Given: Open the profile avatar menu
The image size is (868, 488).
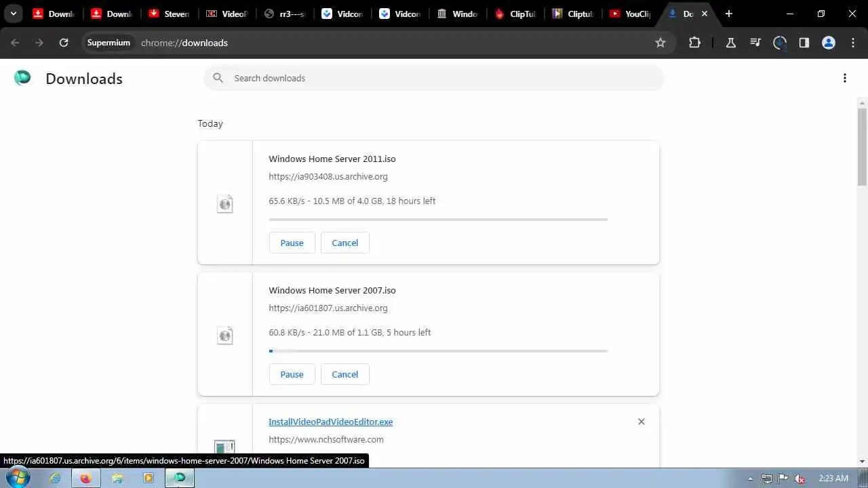Looking at the screenshot, I should click(x=829, y=43).
